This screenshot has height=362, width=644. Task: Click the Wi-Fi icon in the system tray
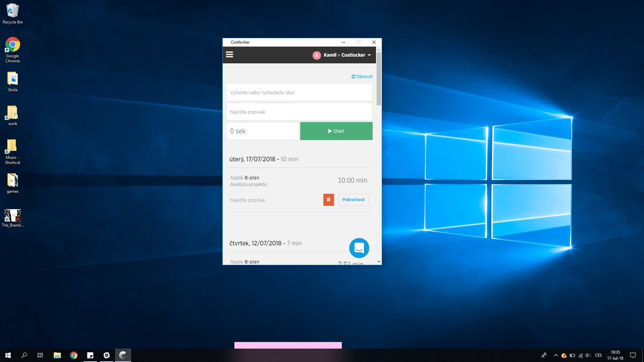coord(580,355)
